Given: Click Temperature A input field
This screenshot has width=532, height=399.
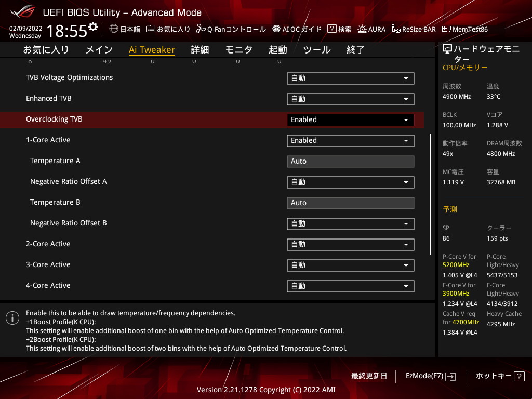Looking at the screenshot, I should pos(351,162).
